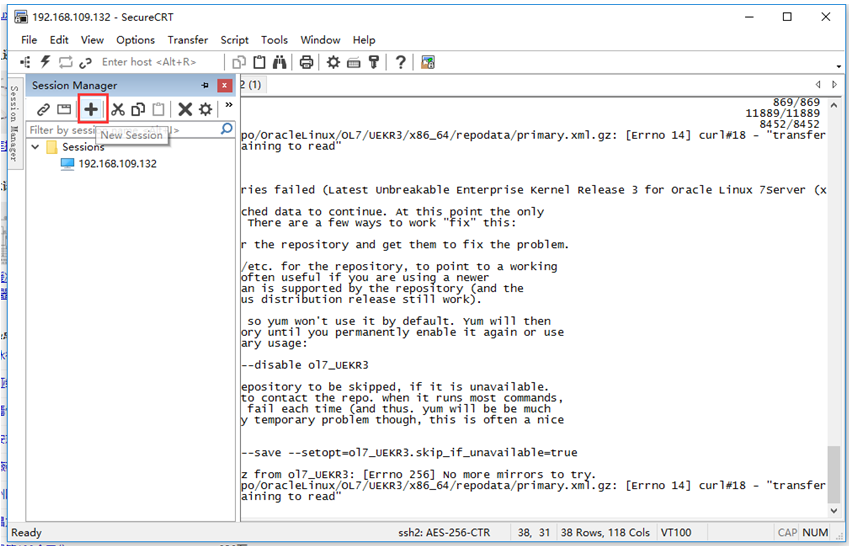Viewport: 849px width, 546px height.
Task: Click the Public Key key icon
Action: [x=374, y=62]
